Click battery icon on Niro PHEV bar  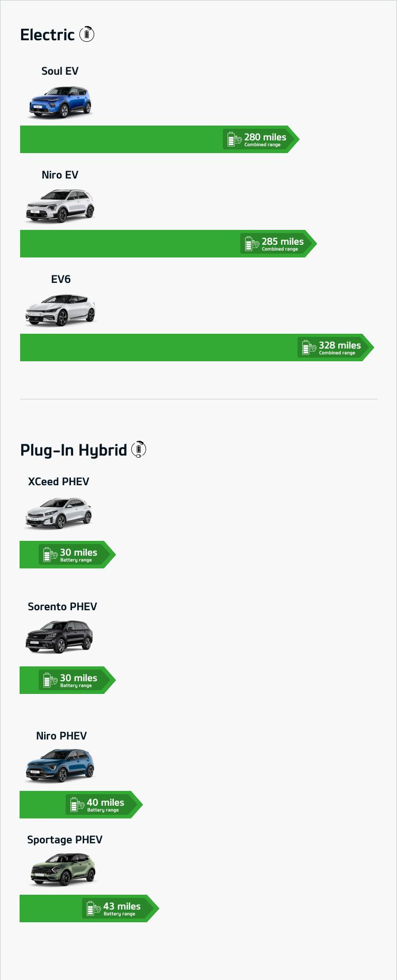(x=77, y=805)
